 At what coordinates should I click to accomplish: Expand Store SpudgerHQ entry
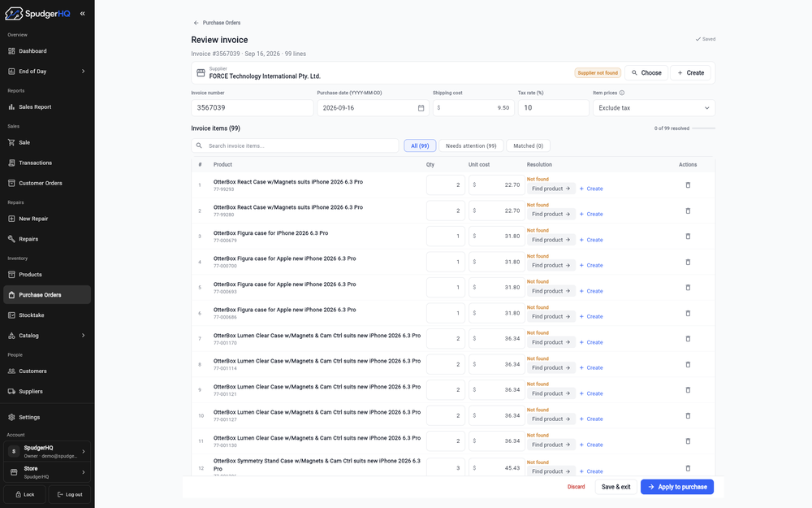[47, 471]
